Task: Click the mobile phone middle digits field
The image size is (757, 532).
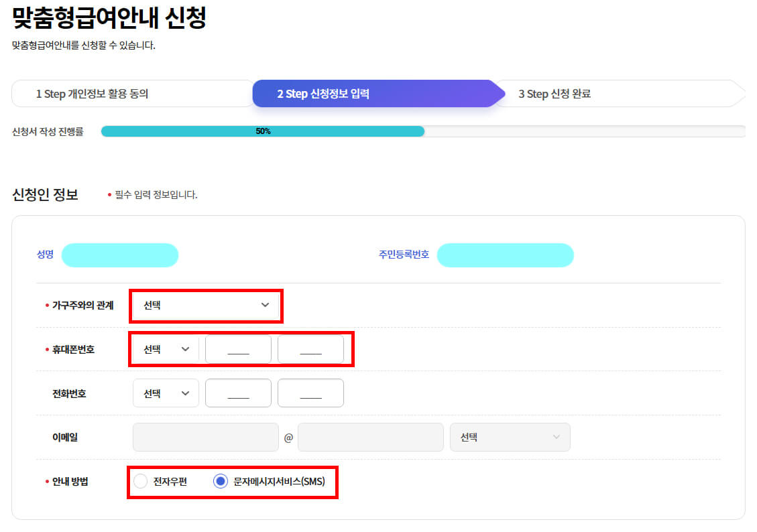Action: pos(238,348)
